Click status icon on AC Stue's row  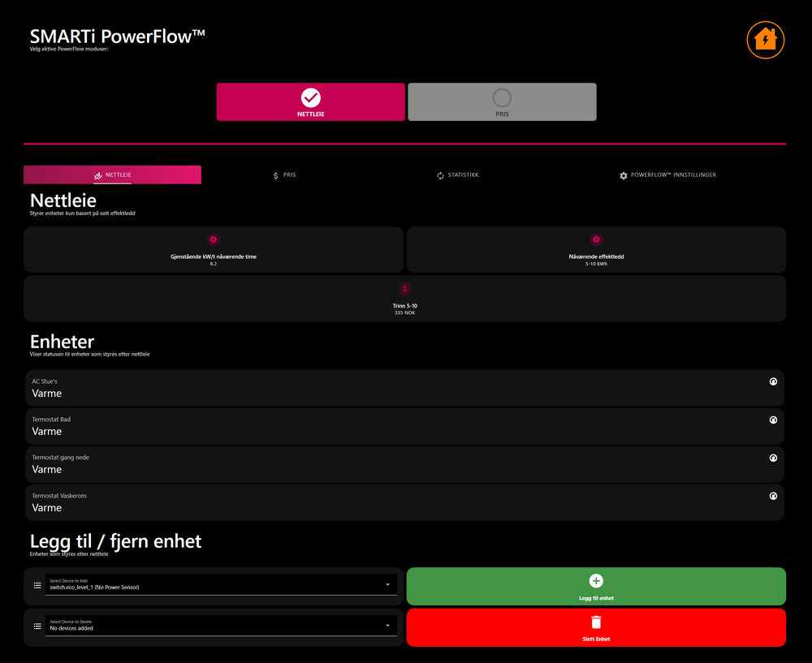click(x=773, y=381)
